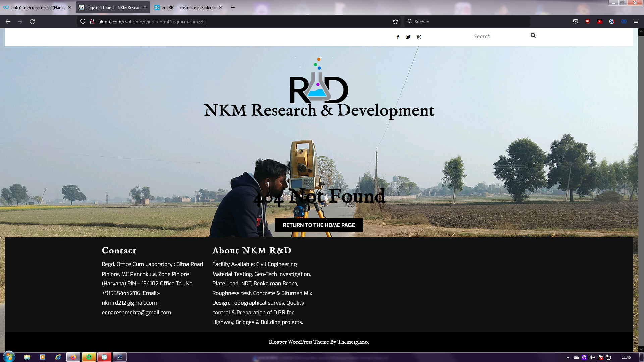644x362 pixels.
Task: Close the ImgBB tab
Action: [220, 7]
